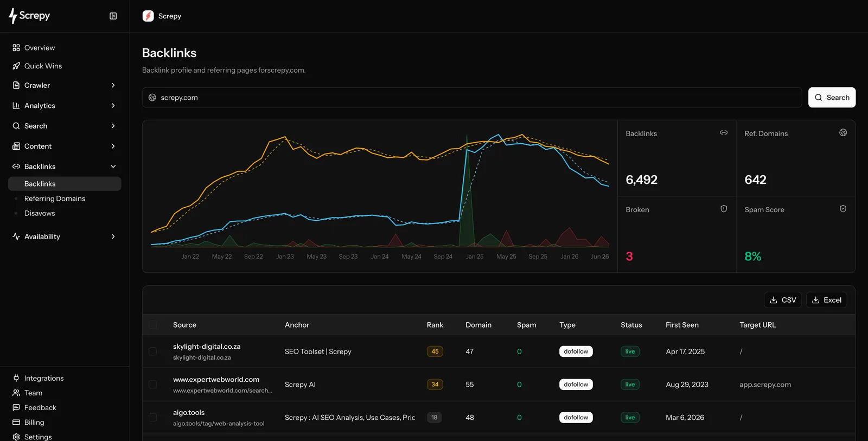Image resolution: width=868 pixels, height=441 pixels.
Task: Click the Team people icon
Action: click(16, 393)
